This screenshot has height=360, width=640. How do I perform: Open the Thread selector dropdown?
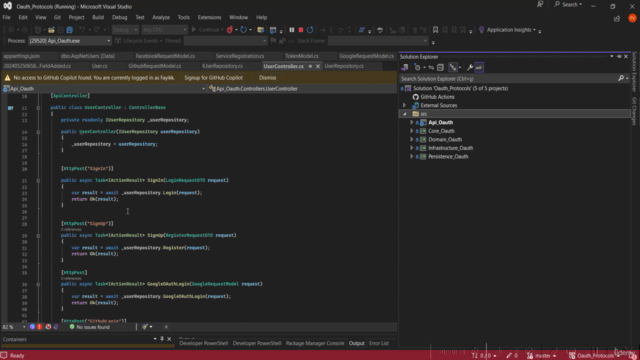225,41
